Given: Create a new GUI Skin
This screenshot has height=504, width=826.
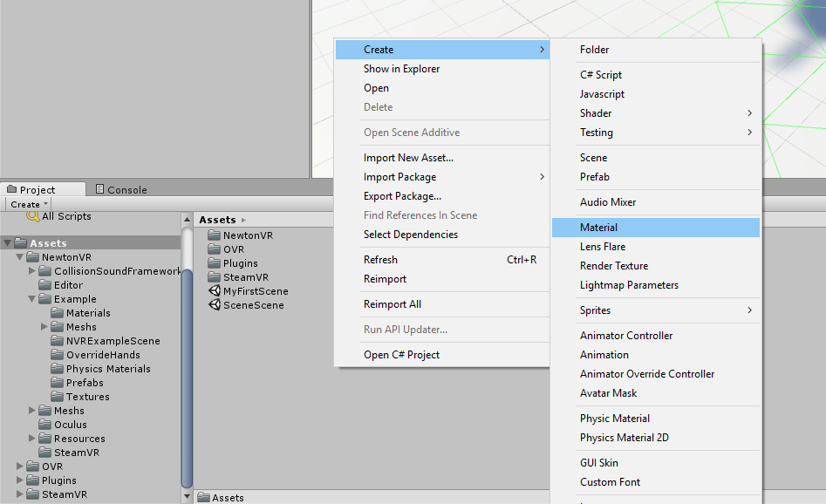Looking at the screenshot, I should tap(656, 463).
